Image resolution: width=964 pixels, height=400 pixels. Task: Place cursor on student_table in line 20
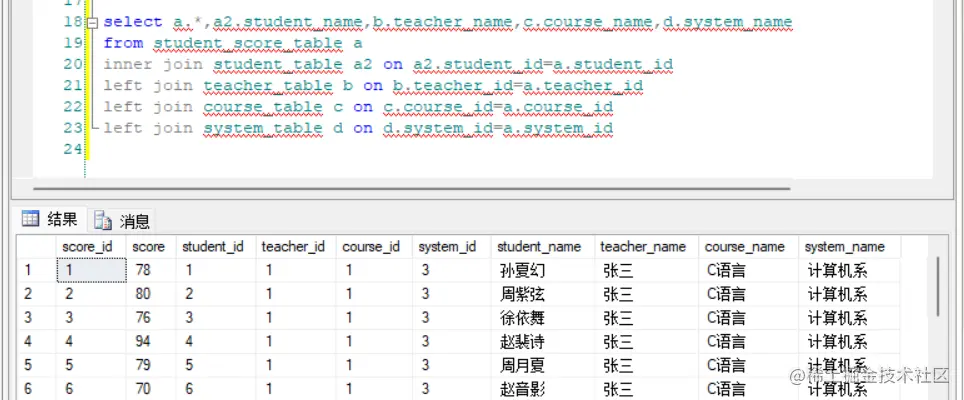coord(278,65)
